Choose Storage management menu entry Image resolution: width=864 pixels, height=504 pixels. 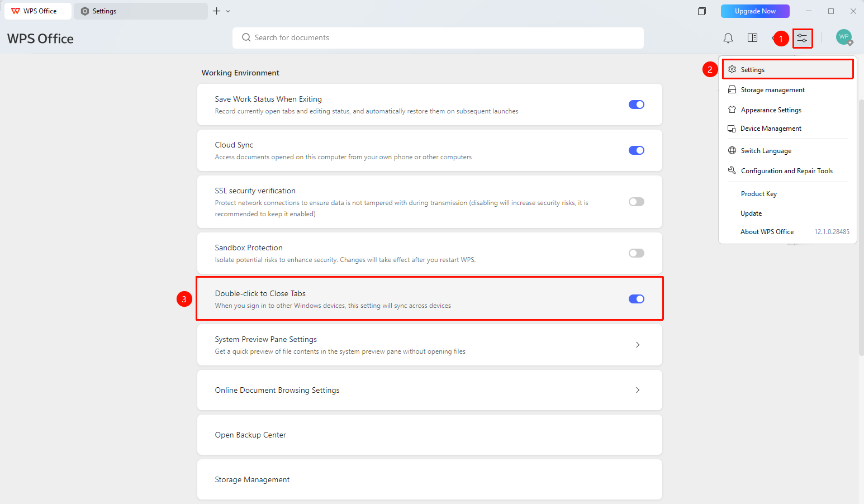click(x=788, y=89)
